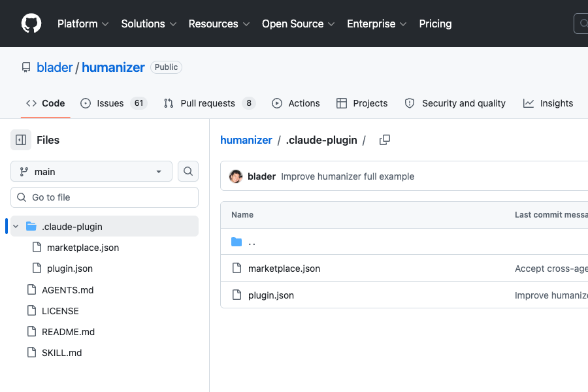This screenshot has width=588, height=392.
Task: Expand the Solutions menu
Action: pyautogui.click(x=148, y=24)
